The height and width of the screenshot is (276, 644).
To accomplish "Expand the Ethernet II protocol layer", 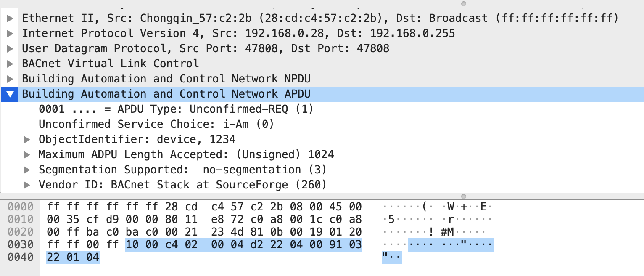I will 9,18.
